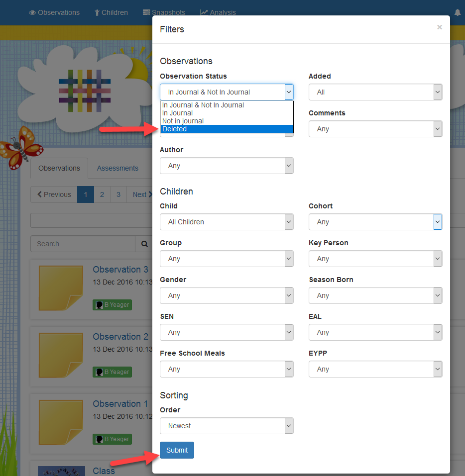Go to the Previous page
465x476 pixels.
(x=54, y=194)
